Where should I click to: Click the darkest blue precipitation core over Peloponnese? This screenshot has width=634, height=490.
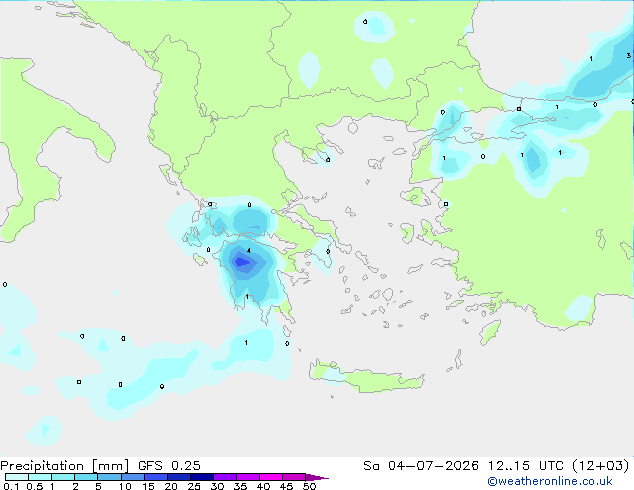[x=244, y=262]
